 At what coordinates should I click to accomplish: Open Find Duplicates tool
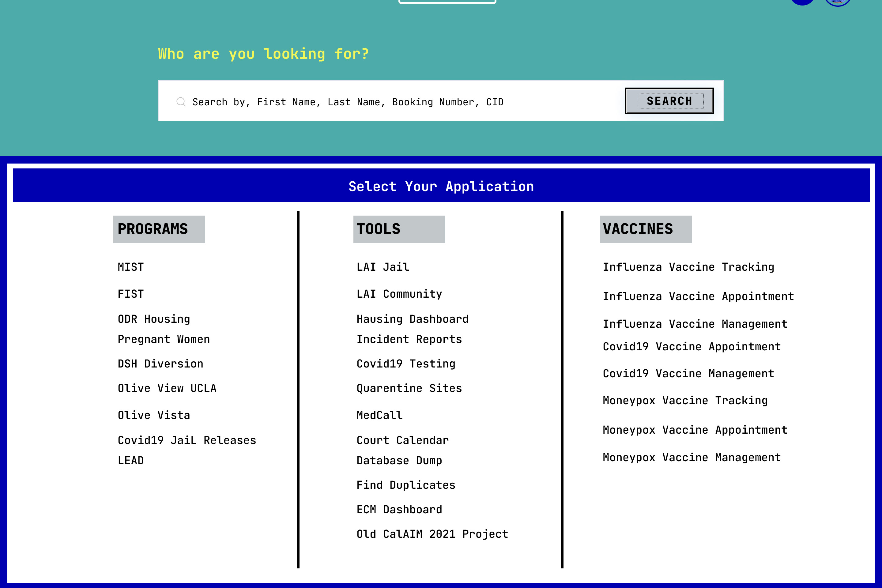(x=406, y=485)
